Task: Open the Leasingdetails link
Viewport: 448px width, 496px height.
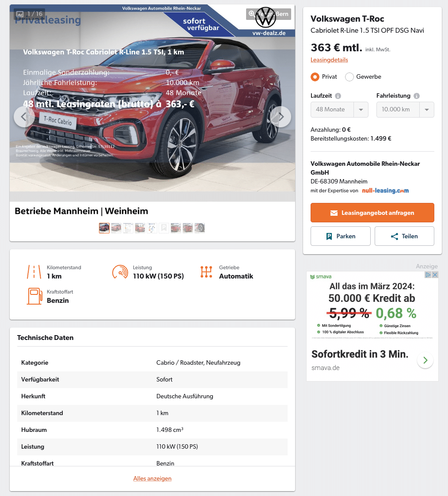Action: click(x=329, y=60)
